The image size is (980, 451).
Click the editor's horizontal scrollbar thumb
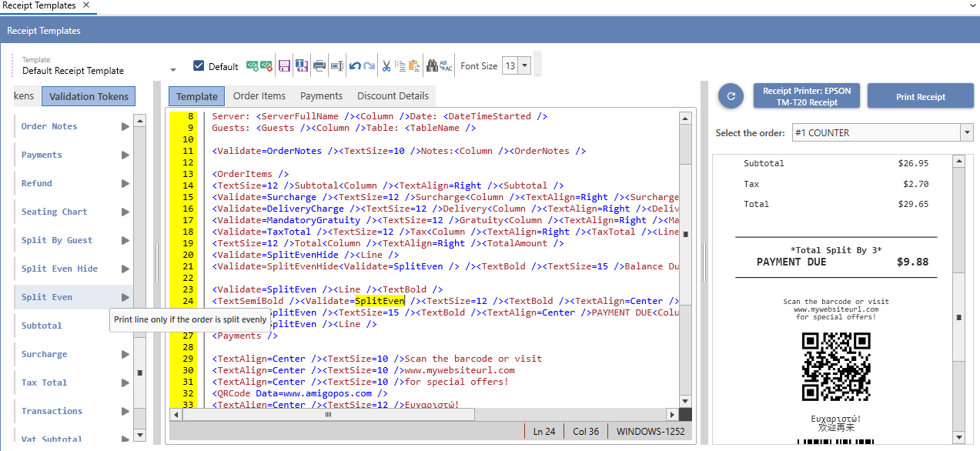[328, 415]
